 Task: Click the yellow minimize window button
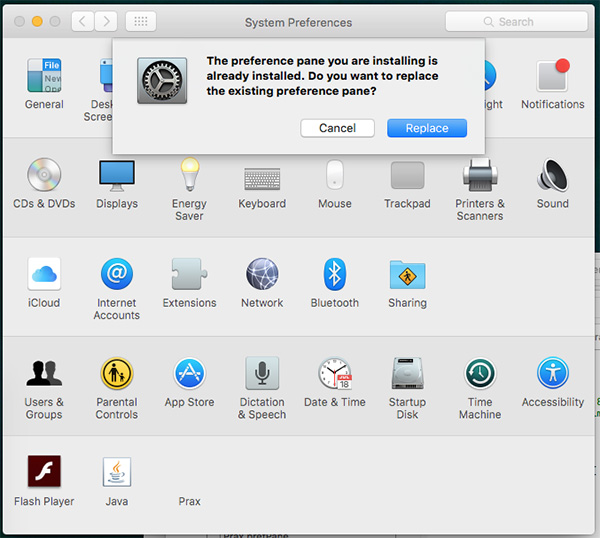(x=37, y=21)
